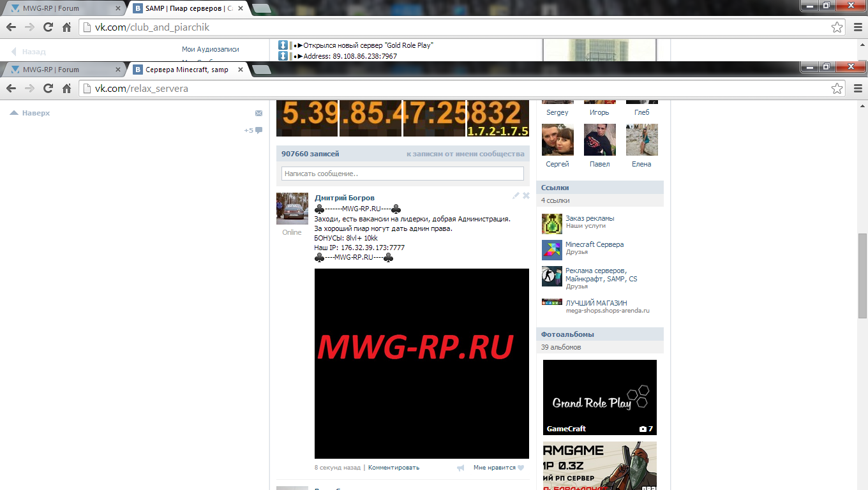
Task: Click the 'Написать сообщение..' input field
Action: coord(403,174)
